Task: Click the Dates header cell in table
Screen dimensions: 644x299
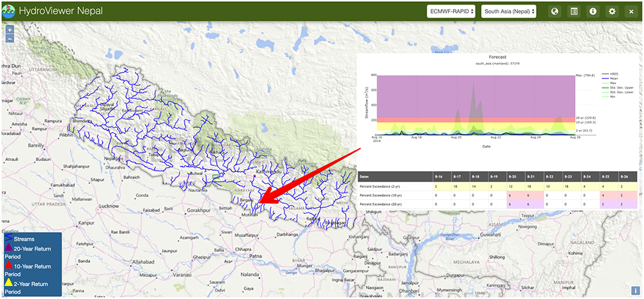Action: (394, 176)
